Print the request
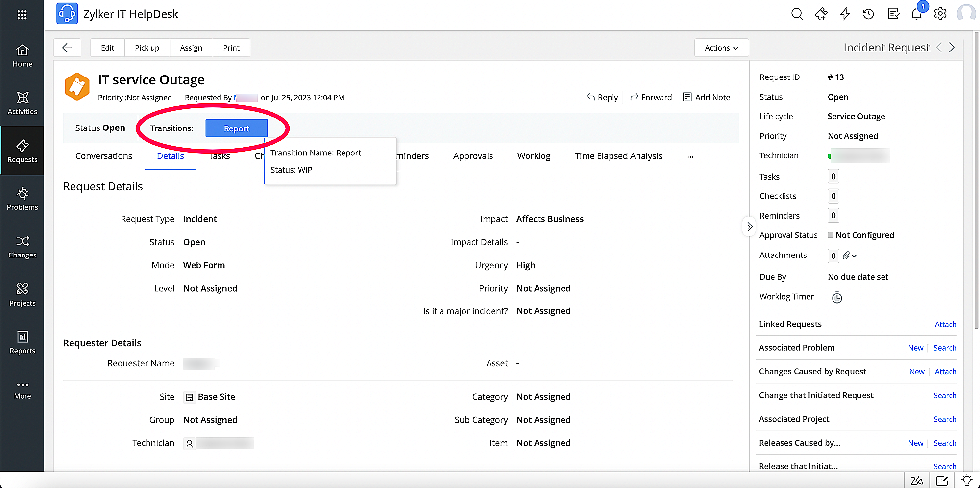 click(x=231, y=48)
